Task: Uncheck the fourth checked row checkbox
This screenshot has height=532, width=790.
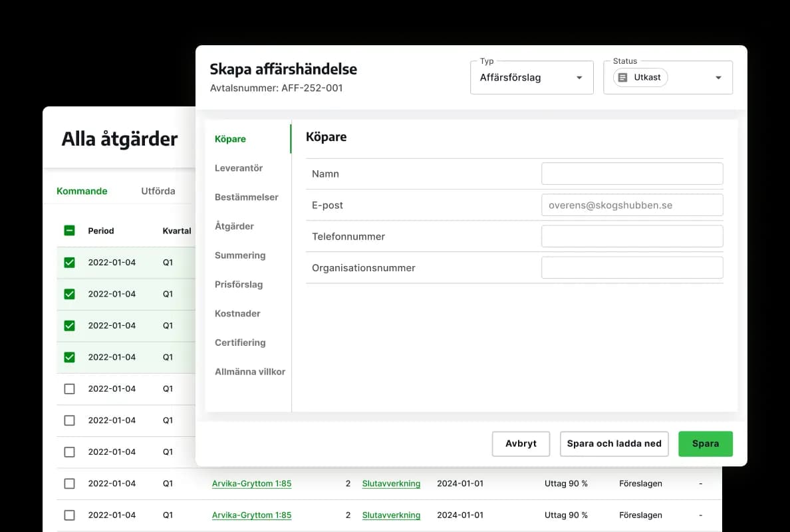Action: point(69,357)
